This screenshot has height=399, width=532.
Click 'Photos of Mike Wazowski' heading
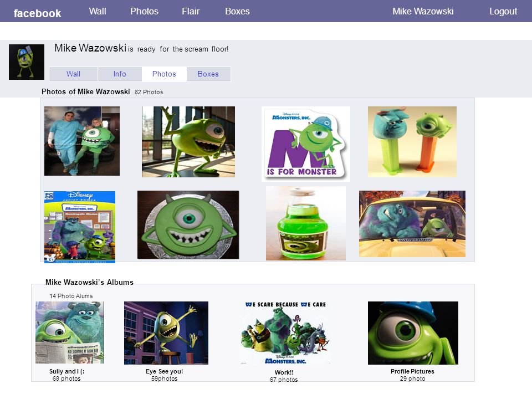(85, 91)
